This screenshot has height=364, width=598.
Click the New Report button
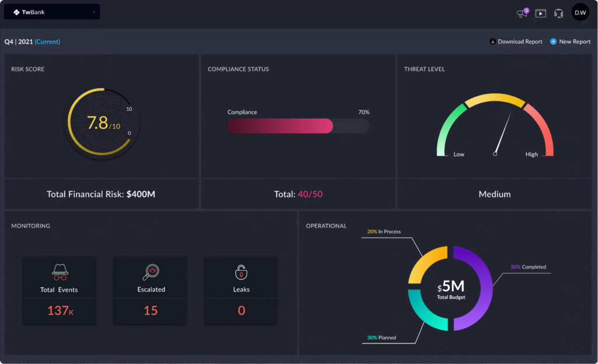575,41
